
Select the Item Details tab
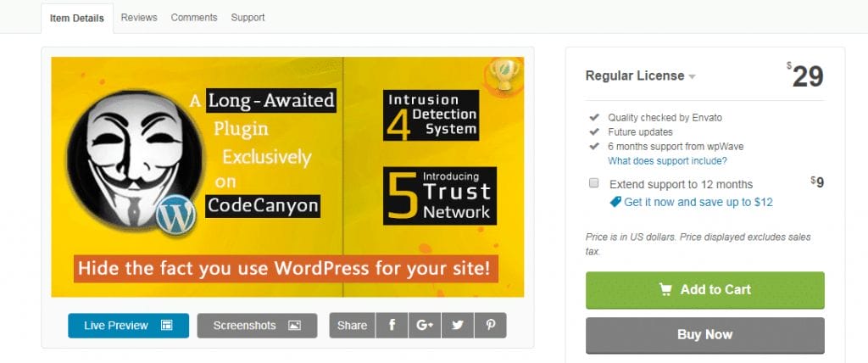tap(77, 18)
